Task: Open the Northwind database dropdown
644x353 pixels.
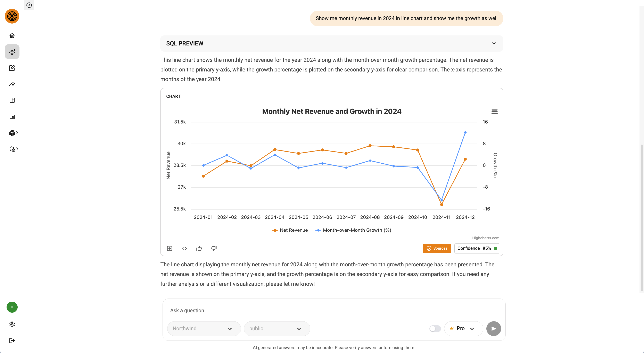Action: coord(204,328)
